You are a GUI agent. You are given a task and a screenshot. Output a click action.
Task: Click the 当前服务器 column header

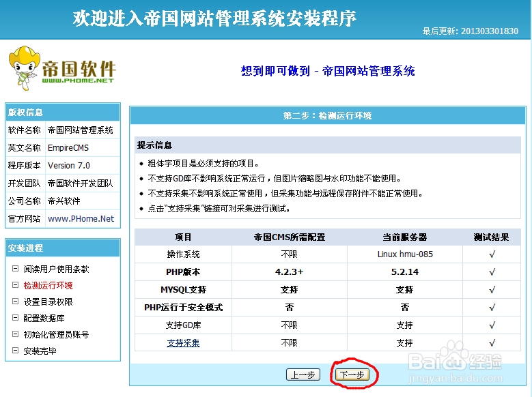pyautogui.click(x=405, y=237)
